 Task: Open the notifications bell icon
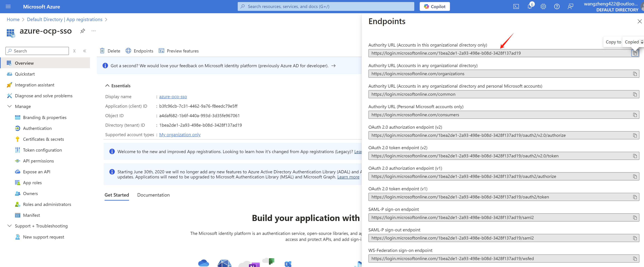(x=530, y=6)
